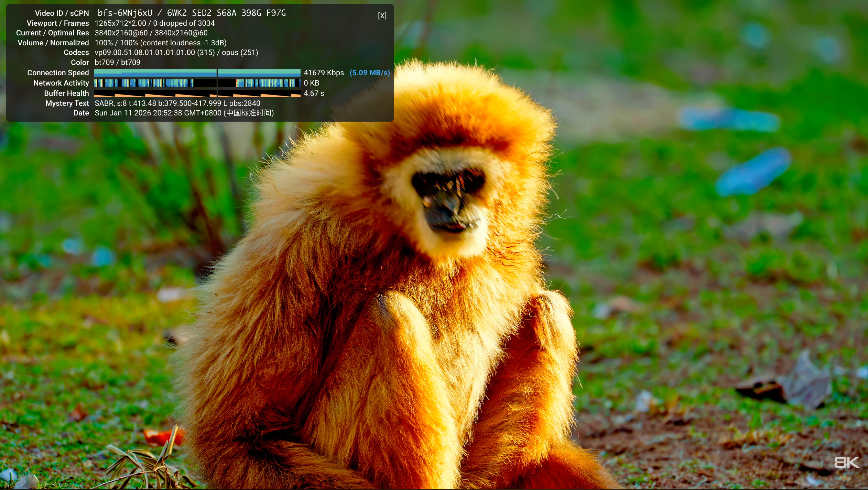Click the Codecs vp09 value line
Viewport: 868px width, 490px height.
176,53
